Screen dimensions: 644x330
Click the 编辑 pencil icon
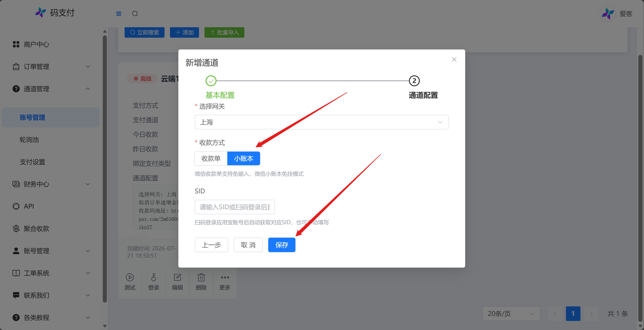tap(177, 277)
